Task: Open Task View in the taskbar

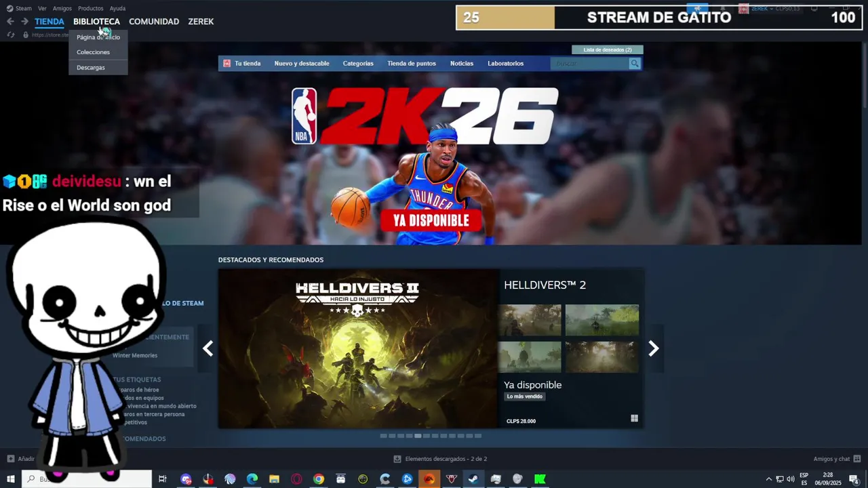Action: click(x=163, y=479)
